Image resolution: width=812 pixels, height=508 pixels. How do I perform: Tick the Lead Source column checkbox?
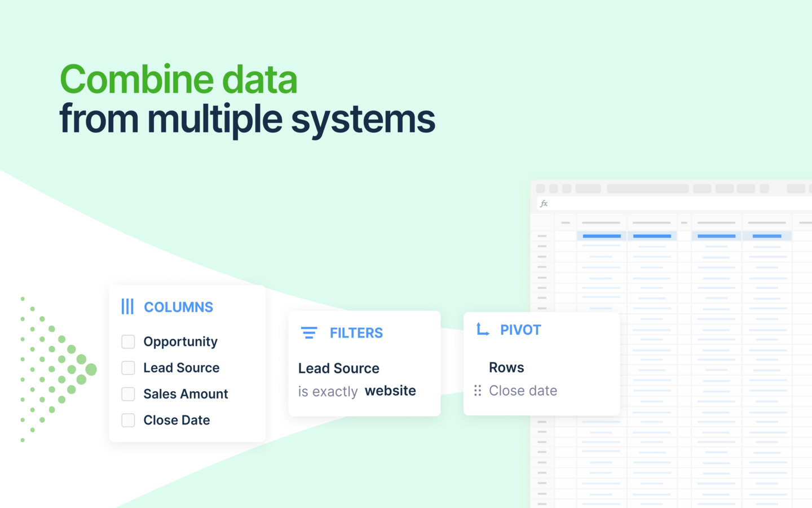pyautogui.click(x=128, y=368)
